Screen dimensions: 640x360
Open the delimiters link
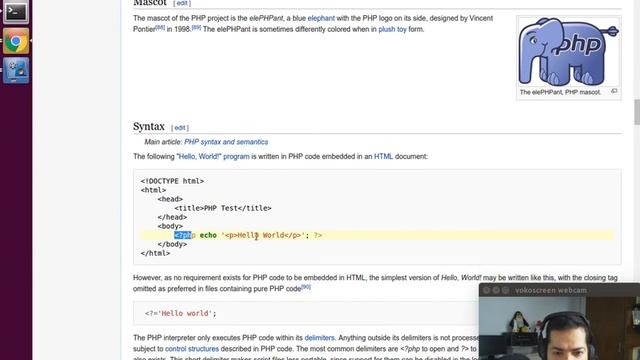(x=319, y=338)
